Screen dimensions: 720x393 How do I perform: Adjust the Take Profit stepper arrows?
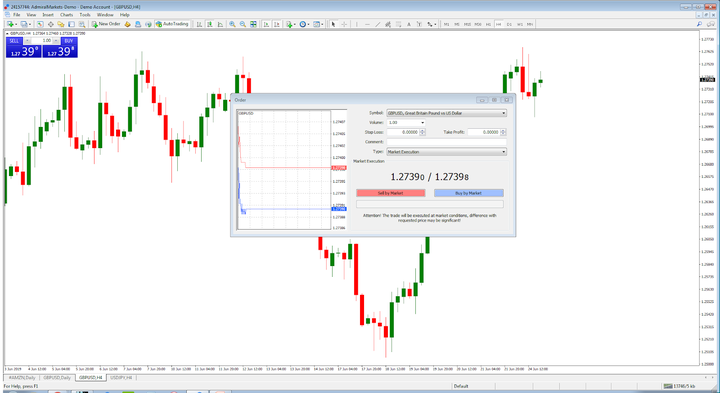click(503, 132)
